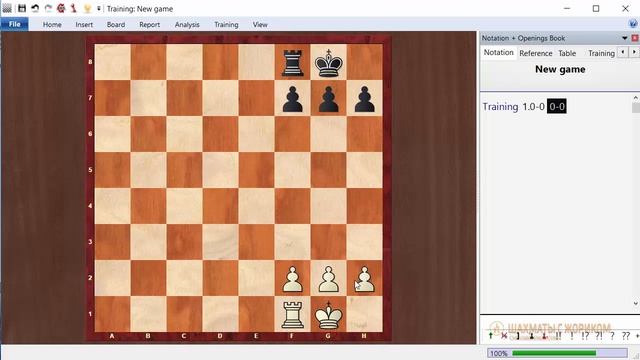Add the ?! dubious move annotation
640x360 pixels.
598,336
